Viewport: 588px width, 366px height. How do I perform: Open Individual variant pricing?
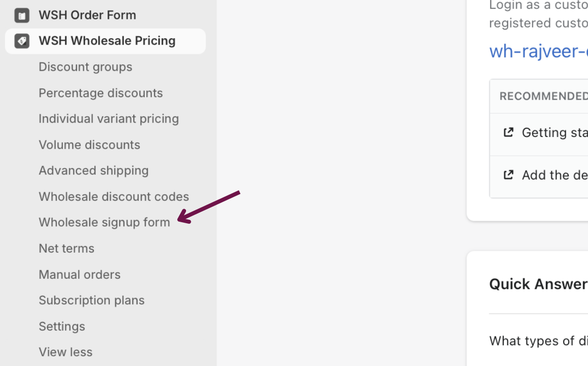[x=108, y=119]
